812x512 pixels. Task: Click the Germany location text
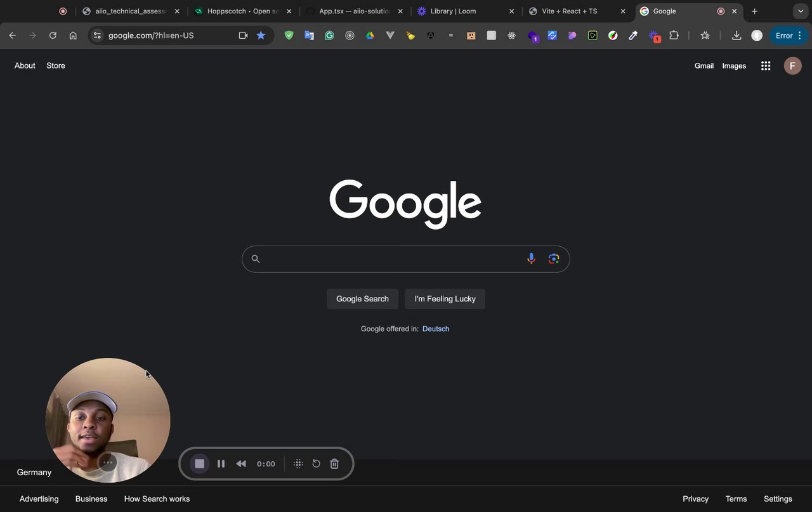tap(34, 472)
